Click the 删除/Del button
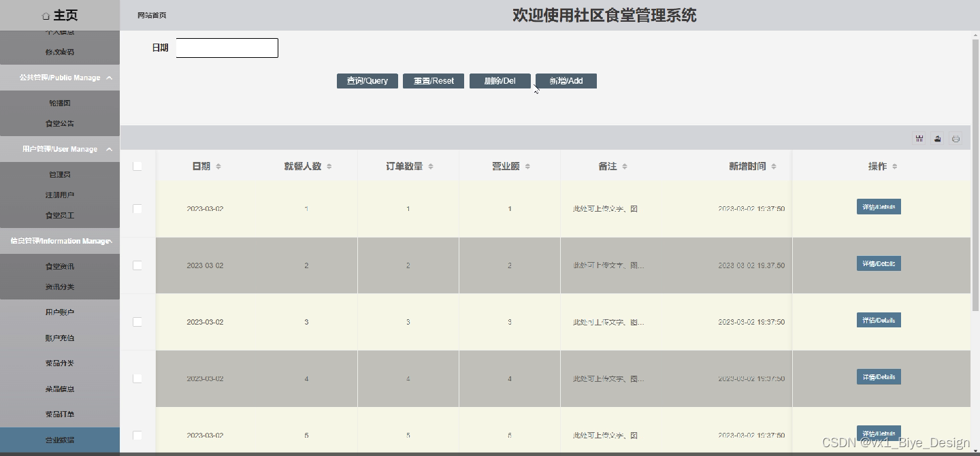The image size is (980, 456). pyautogui.click(x=500, y=81)
